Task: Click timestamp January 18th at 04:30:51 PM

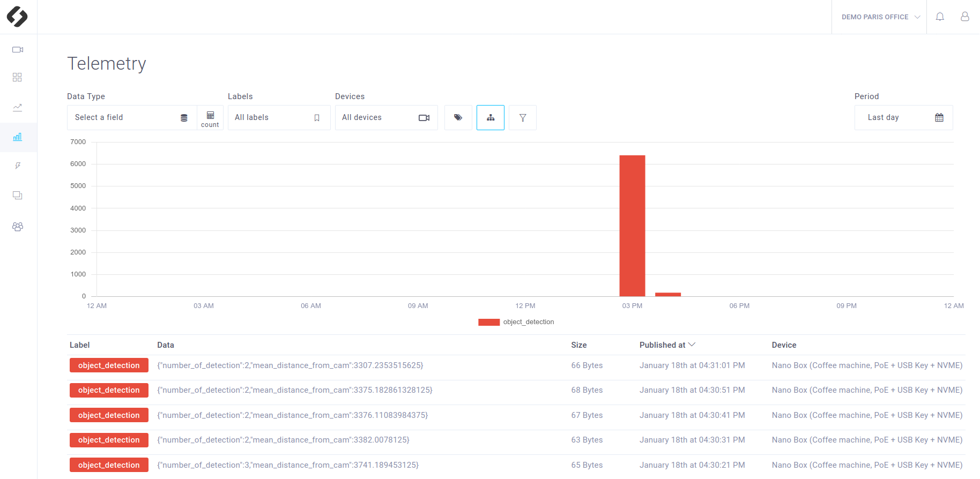Action: pyautogui.click(x=692, y=390)
